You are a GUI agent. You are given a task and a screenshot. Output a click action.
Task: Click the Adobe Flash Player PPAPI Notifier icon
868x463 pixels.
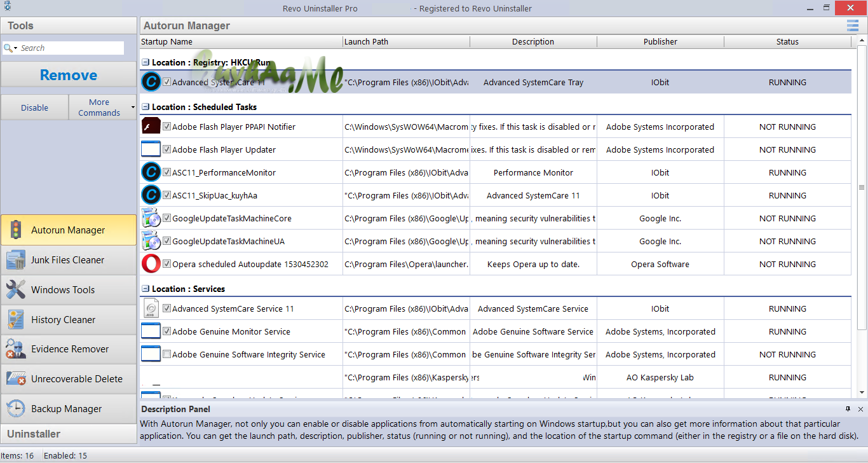(151, 127)
